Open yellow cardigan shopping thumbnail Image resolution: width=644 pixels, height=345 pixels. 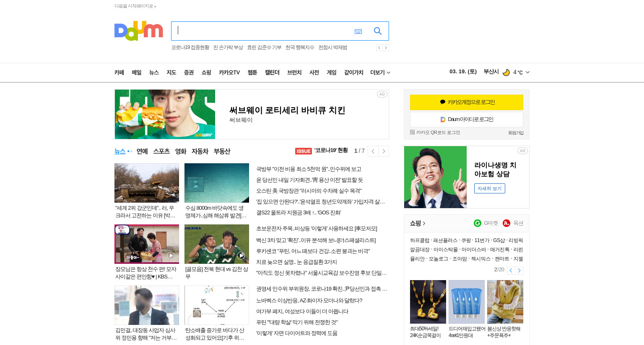pos(505,302)
